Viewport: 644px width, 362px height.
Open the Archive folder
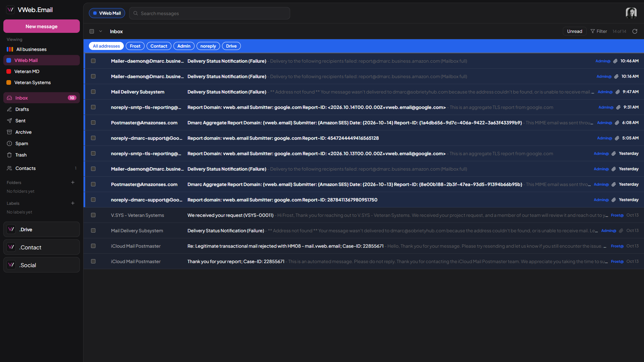click(42, 132)
